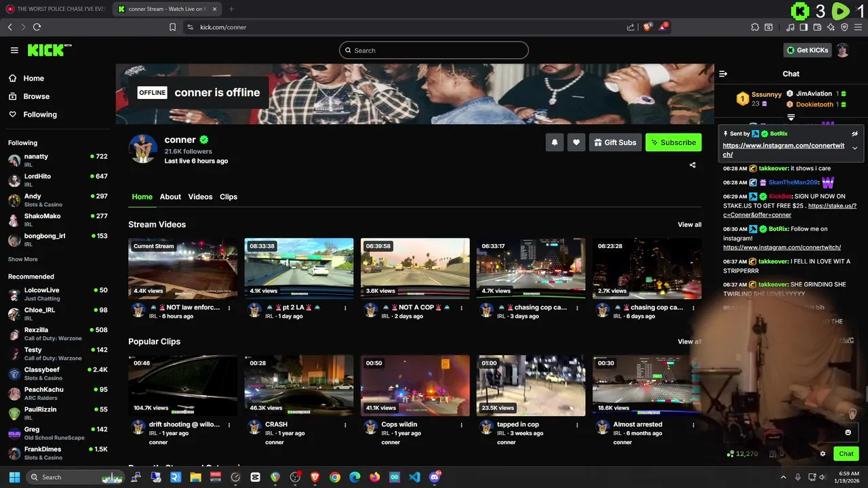Open Classybeef recommended channel
Image resolution: width=868 pixels, height=488 pixels.
click(x=58, y=373)
